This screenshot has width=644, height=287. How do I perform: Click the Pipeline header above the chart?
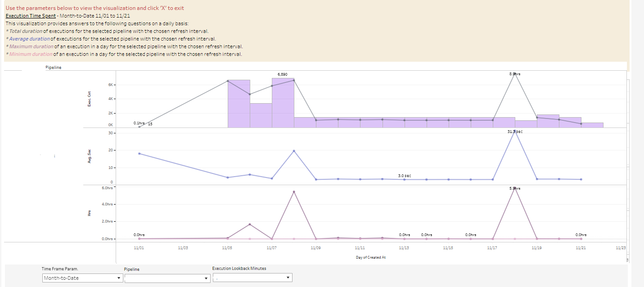[x=54, y=67]
